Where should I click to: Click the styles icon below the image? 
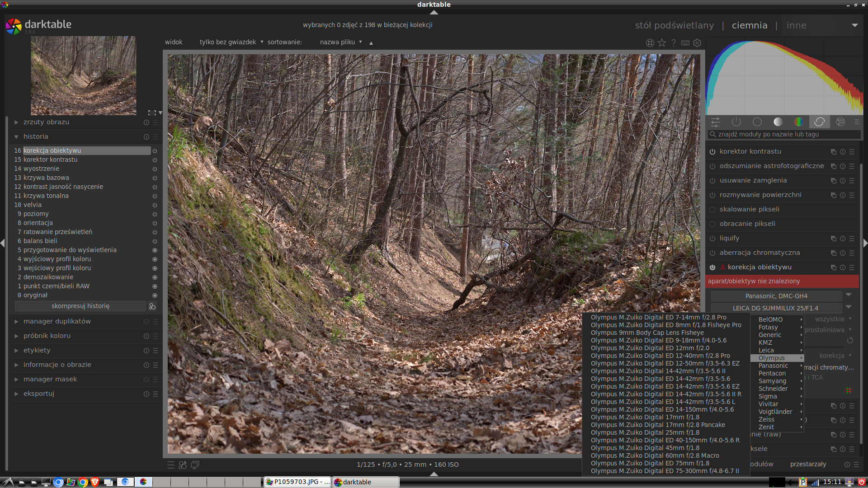(x=183, y=465)
